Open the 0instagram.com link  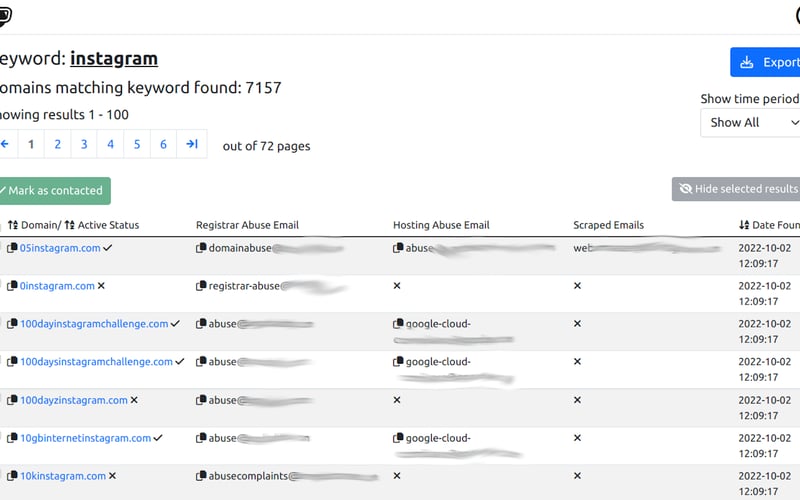point(57,286)
